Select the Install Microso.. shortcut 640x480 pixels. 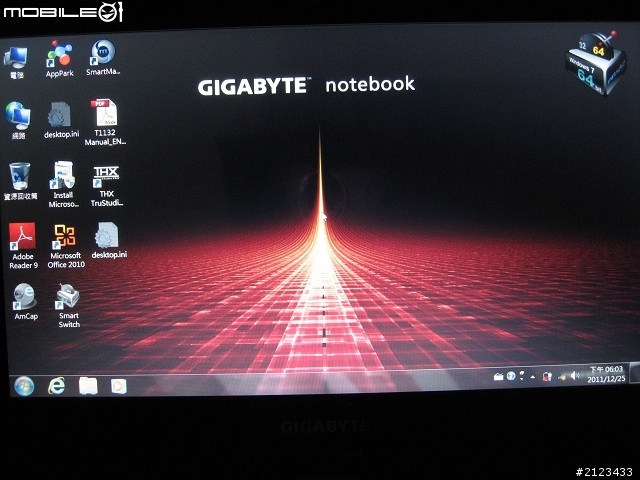(63, 184)
